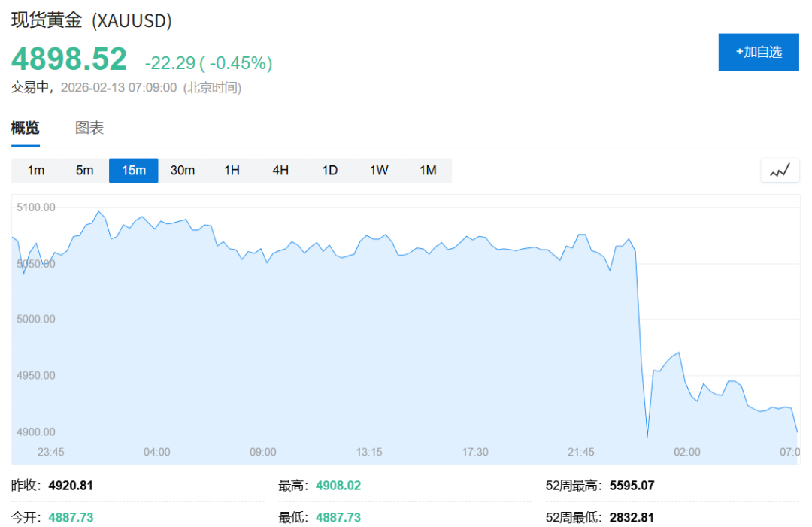Switch to the 概览 tab
Screen dimensions: 812x527
point(25,128)
